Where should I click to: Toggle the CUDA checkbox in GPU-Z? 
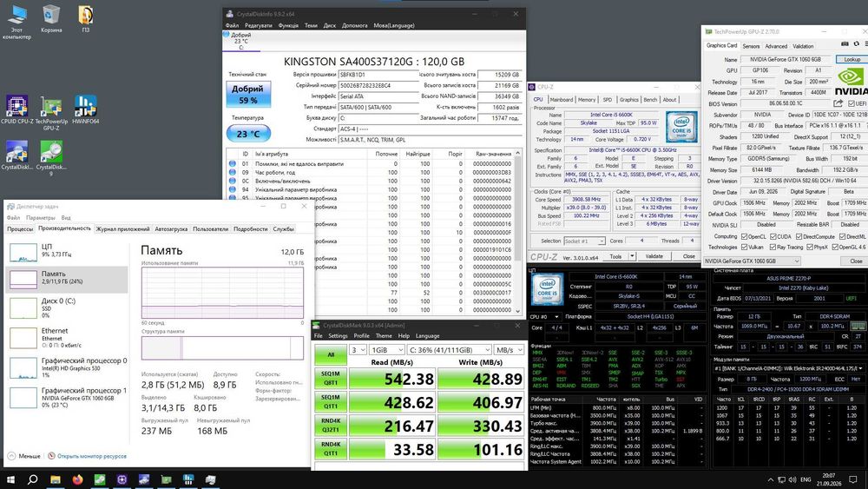coord(773,236)
